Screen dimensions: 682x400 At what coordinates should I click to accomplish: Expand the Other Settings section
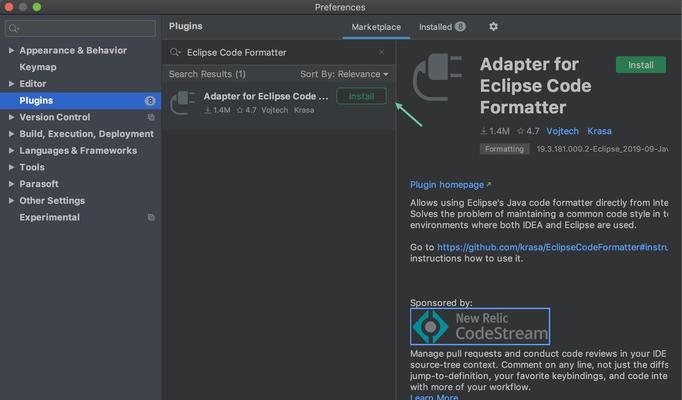pos(11,200)
